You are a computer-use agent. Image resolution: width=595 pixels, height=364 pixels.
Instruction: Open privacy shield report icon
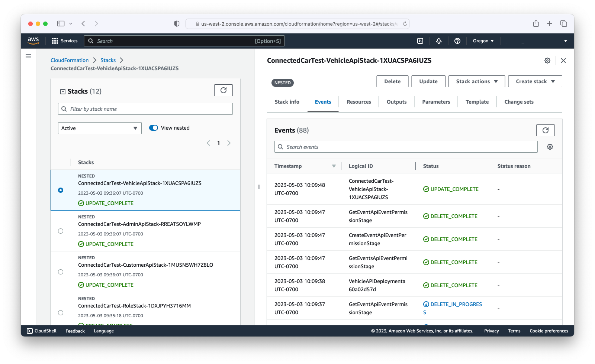tap(177, 24)
